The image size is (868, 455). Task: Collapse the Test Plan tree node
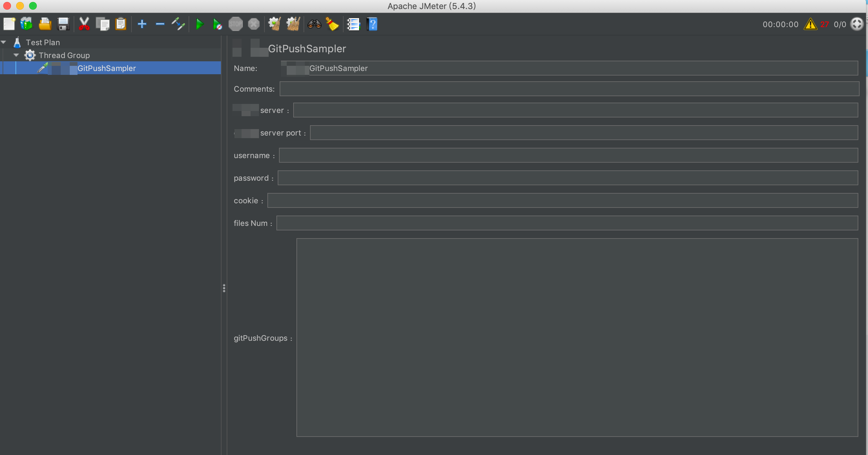point(4,43)
